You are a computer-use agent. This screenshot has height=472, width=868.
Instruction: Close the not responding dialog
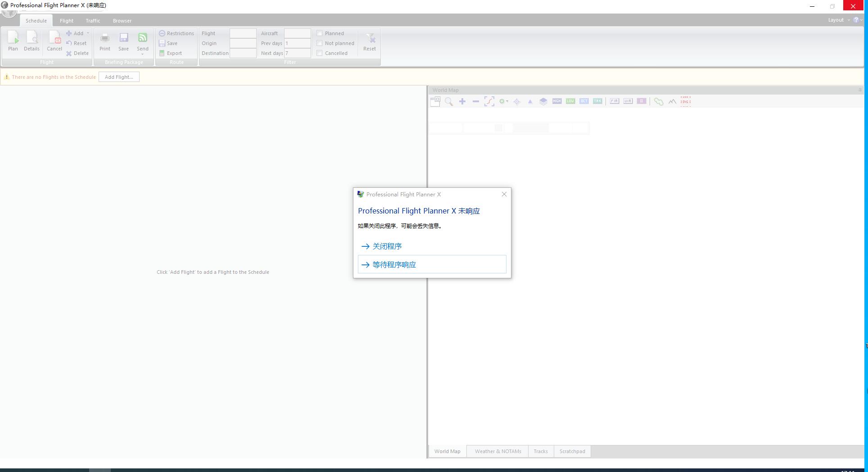tap(504, 194)
